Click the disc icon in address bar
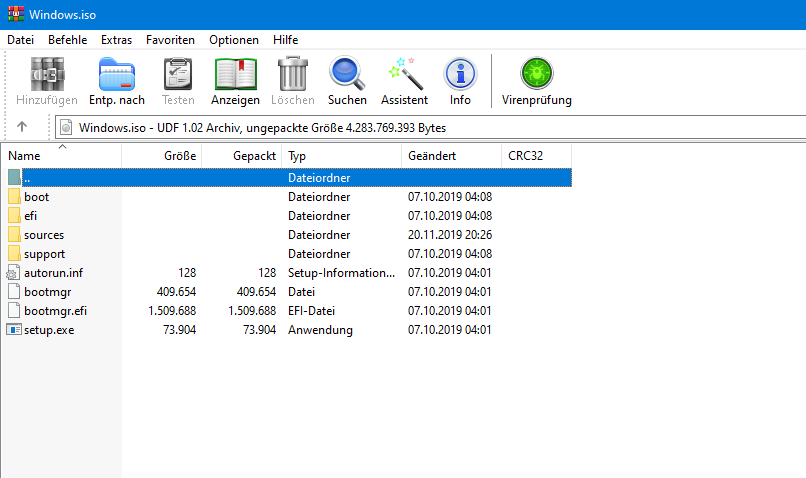This screenshot has width=806, height=478. point(66,127)
